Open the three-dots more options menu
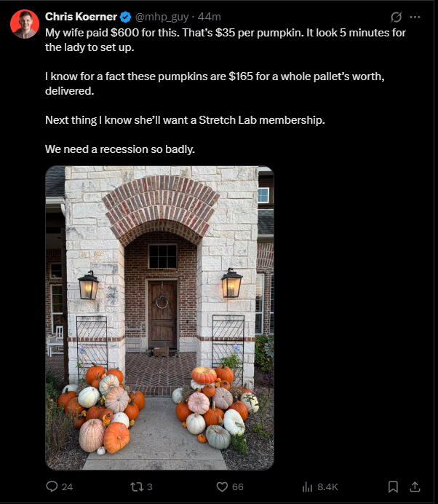 click(x=415, y=17)
